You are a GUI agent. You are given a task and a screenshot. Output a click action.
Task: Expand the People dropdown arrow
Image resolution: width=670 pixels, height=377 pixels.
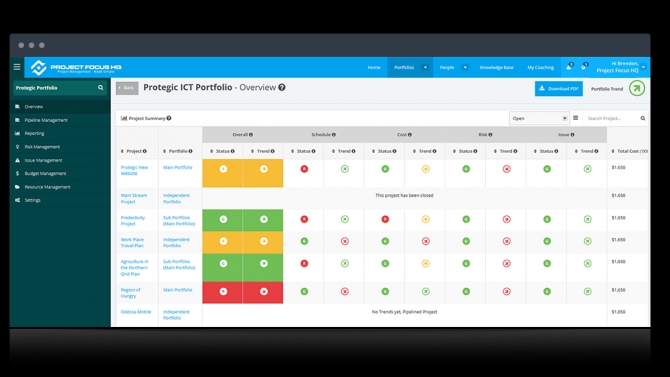coord(465,67)
